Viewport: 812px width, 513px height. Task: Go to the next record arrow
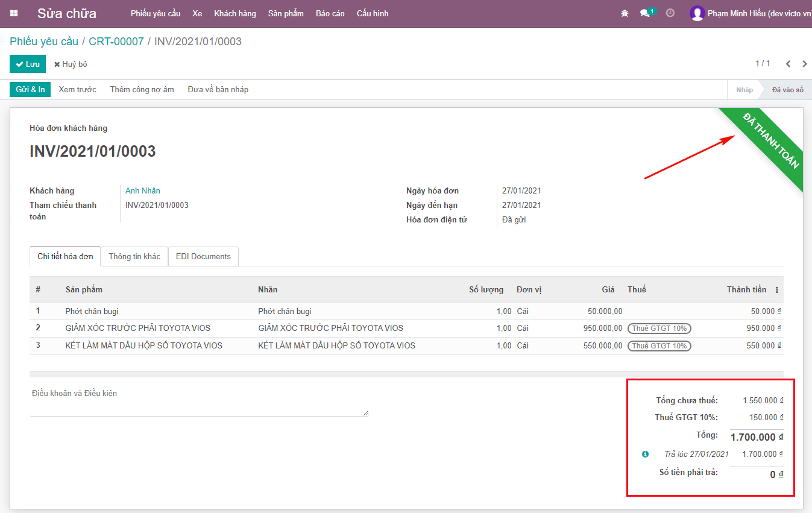[805, 64]
